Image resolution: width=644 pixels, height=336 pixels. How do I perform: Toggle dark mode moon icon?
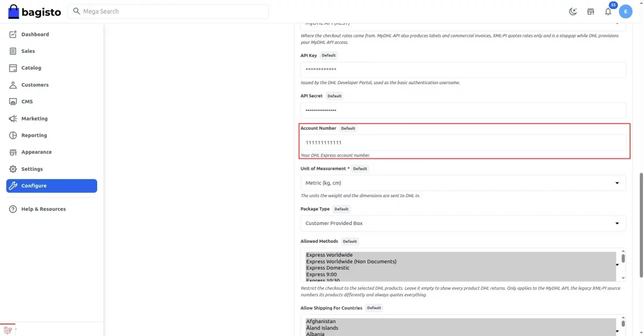click(x=573, y=11)
